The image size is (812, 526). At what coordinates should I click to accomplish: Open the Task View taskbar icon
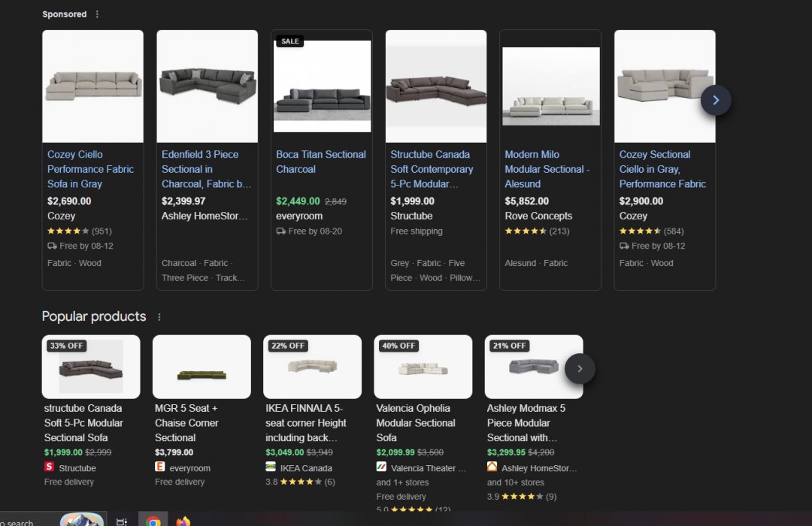pyautogui.click(x=122, y=521)
